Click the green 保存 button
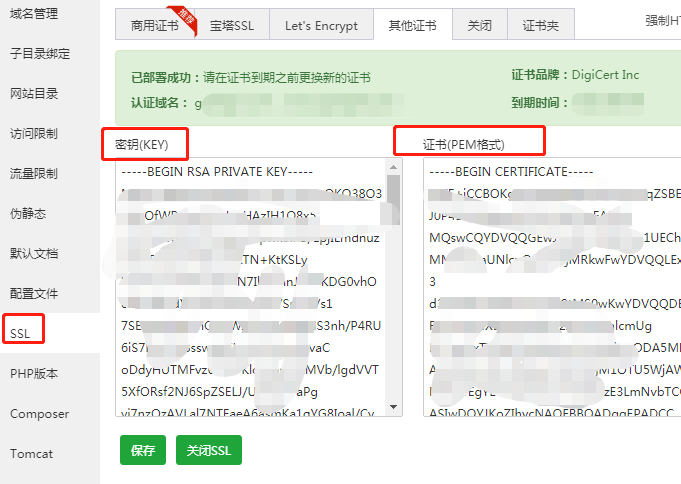The image size is (681, 484). (x=143, y=450)
